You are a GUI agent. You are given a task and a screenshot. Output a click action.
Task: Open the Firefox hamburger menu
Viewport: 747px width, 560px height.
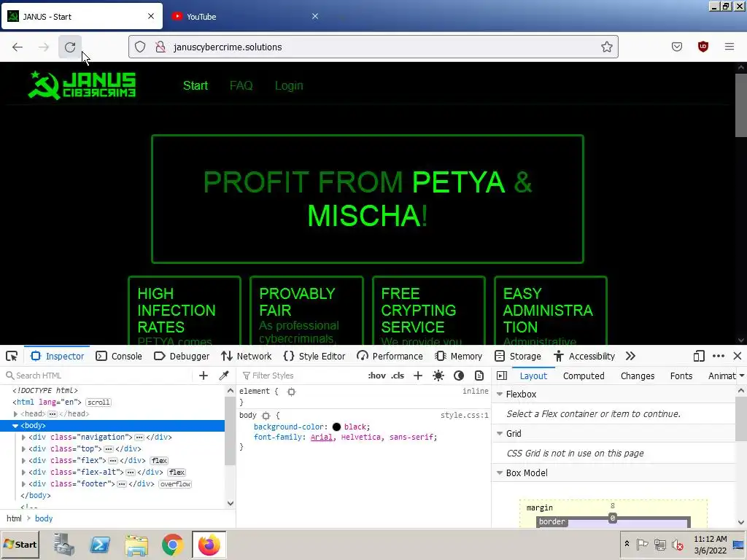(x=729, y=47)
